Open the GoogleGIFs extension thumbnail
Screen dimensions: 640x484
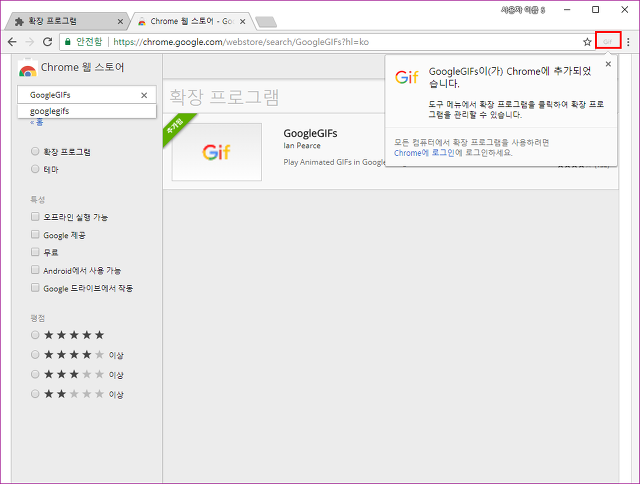[x=216, y=152]
